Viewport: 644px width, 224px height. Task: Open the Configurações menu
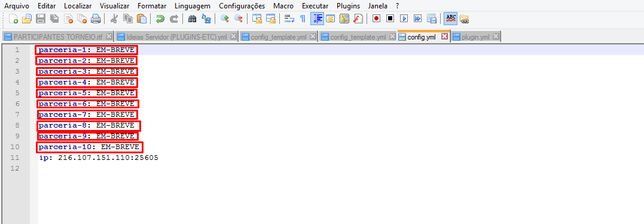[242, 6]
